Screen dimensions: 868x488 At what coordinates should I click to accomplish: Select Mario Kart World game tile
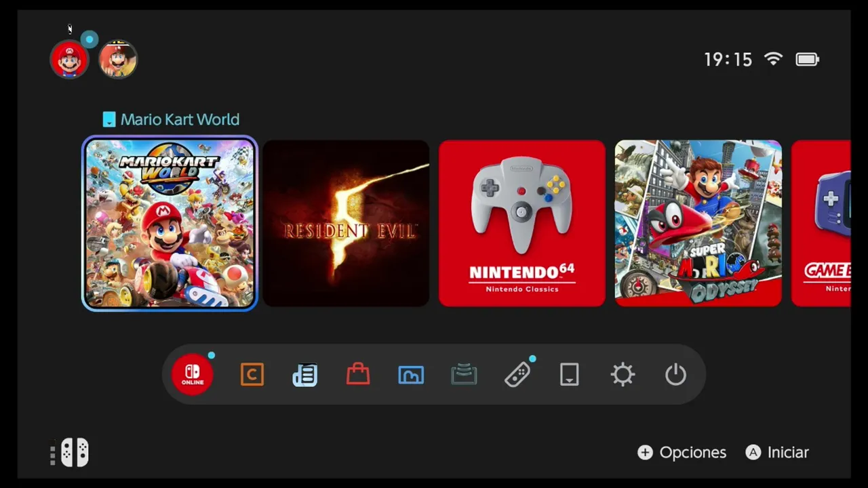coord(170,224)
